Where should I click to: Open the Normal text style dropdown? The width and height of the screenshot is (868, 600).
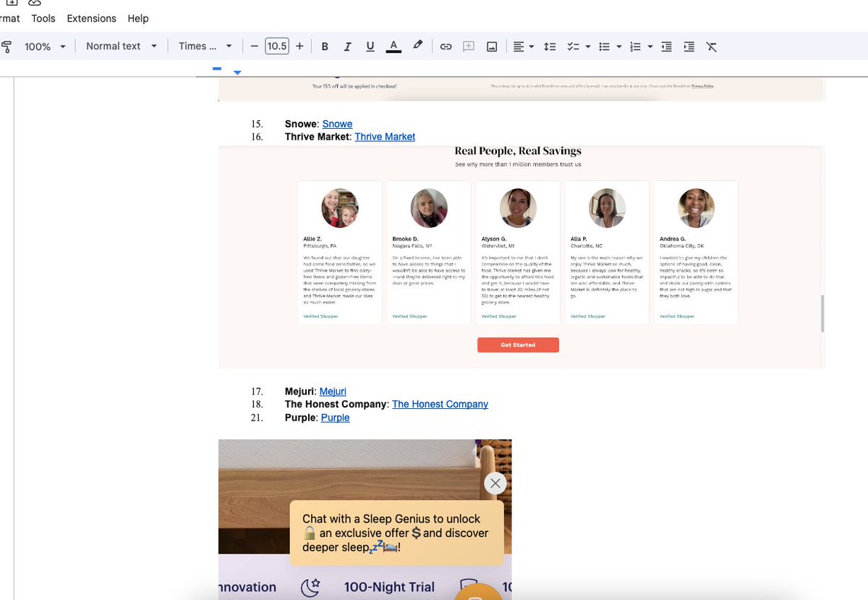coord(122,46)
